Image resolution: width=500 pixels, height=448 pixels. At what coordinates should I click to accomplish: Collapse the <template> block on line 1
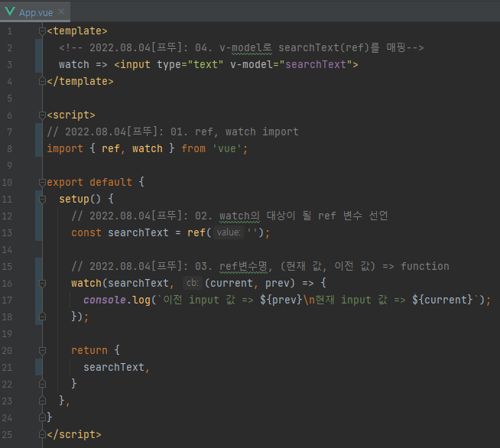42,31
